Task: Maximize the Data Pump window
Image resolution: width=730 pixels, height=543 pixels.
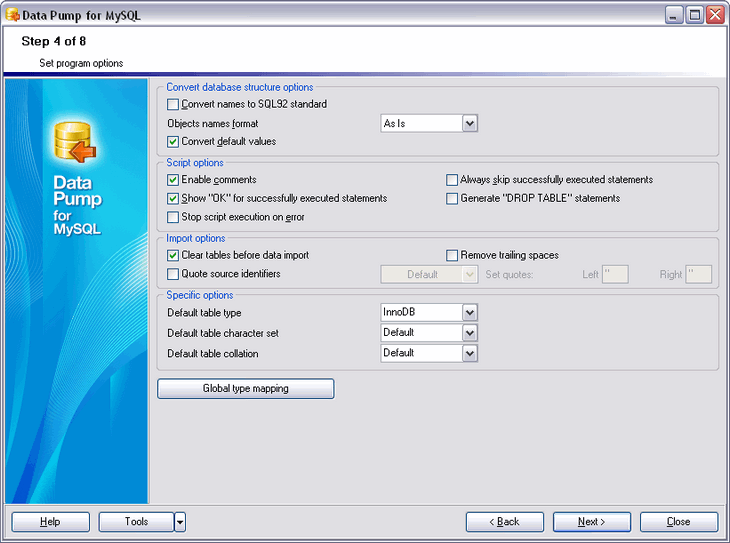Action: (695, 15)
